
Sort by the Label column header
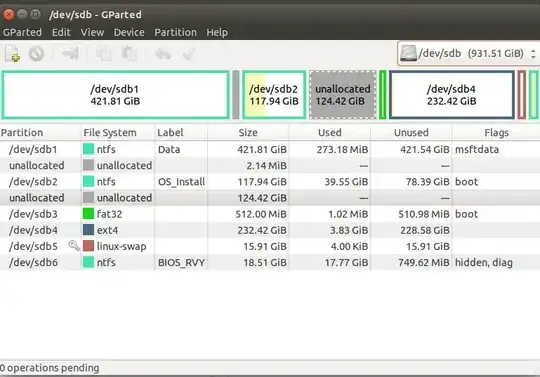pos(181,133)
